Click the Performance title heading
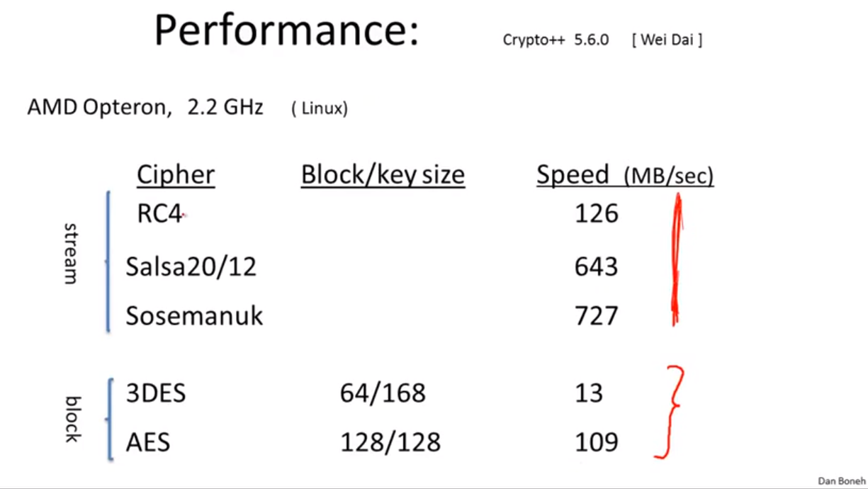Viewport: 868px width, 489px height. click(x=286, y=31)
